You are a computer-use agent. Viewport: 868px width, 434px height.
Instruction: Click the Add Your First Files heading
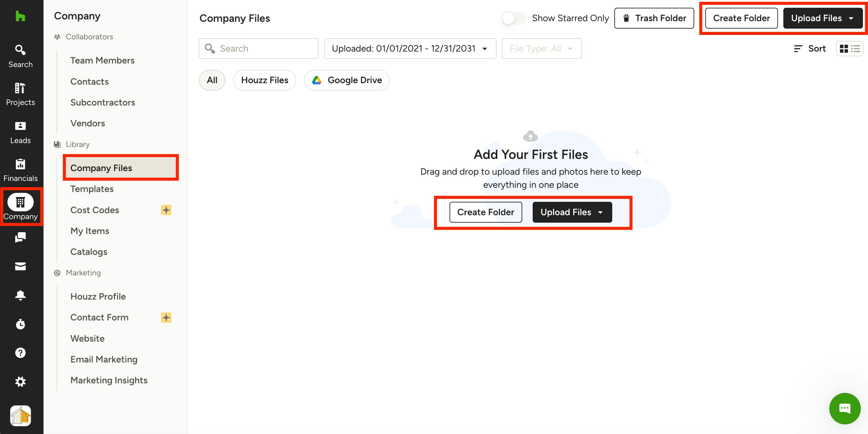tap(531, 154)
